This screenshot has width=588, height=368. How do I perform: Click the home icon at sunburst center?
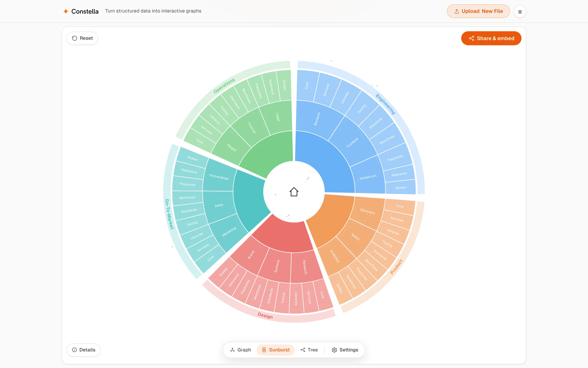294,192
